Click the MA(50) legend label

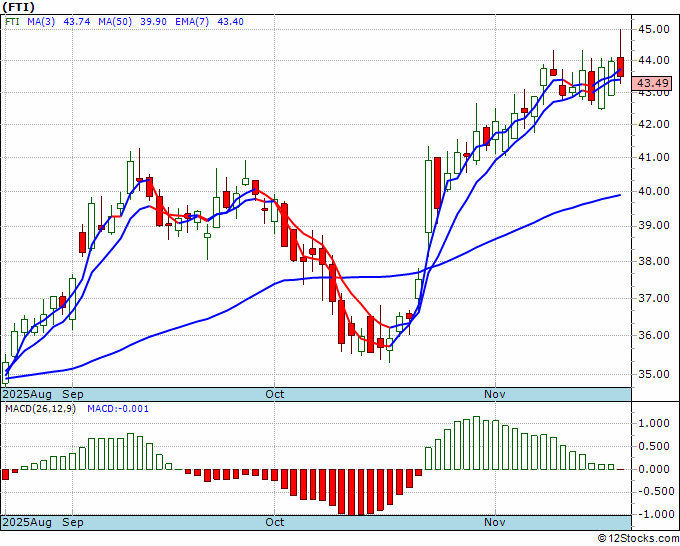tap(115, 22)
